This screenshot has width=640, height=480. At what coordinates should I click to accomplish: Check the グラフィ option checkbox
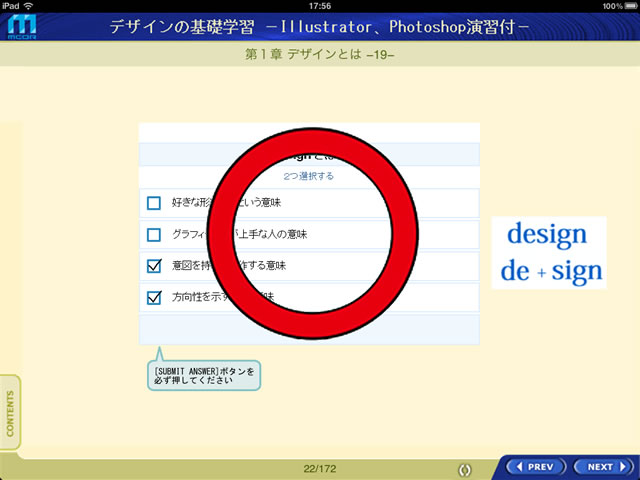click(154, 235)
